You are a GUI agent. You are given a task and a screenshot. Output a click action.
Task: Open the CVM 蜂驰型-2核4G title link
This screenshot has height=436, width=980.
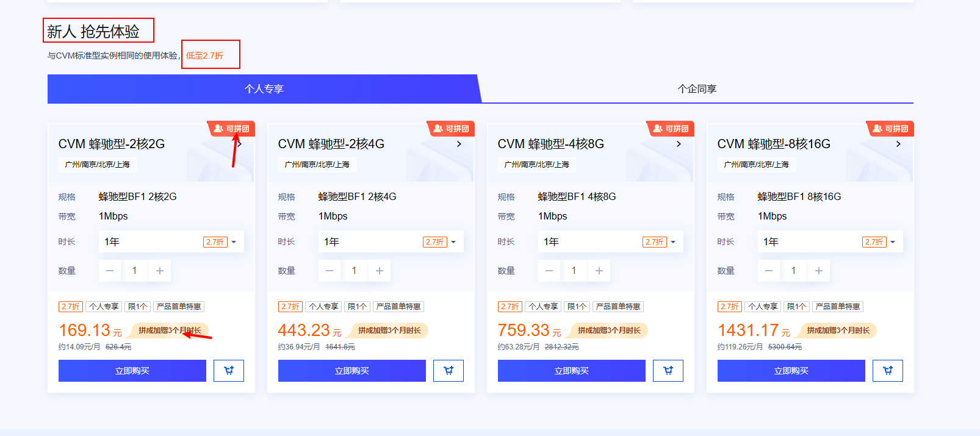331,144
